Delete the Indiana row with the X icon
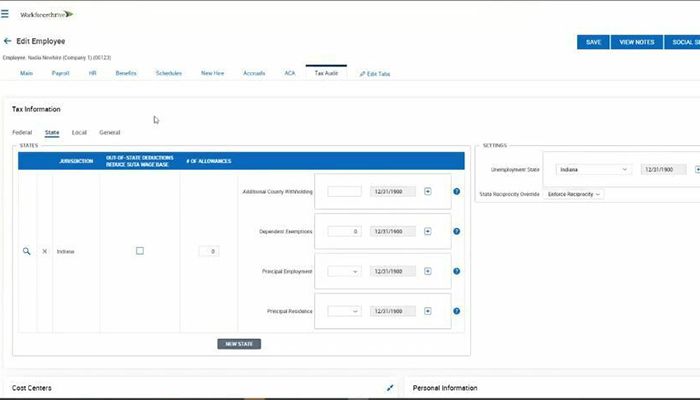 45,251
